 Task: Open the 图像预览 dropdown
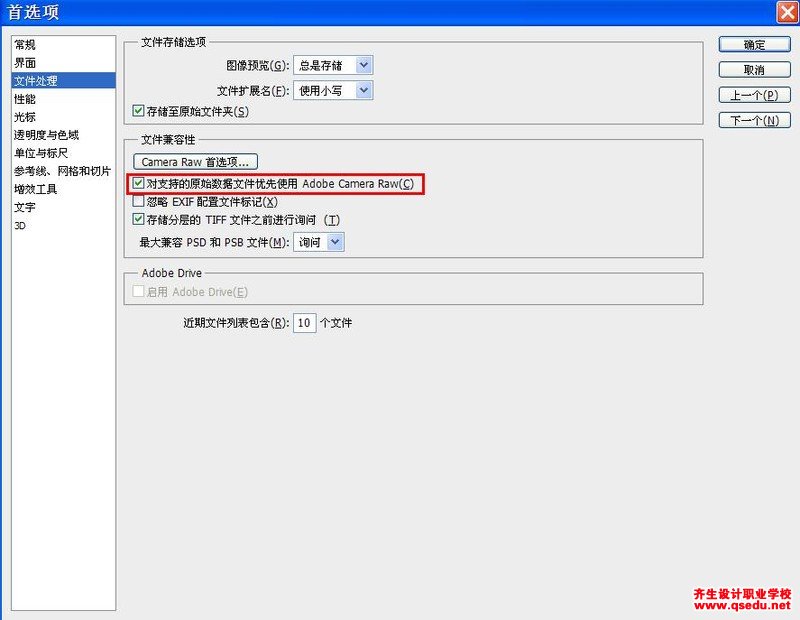tap(333, 65)
